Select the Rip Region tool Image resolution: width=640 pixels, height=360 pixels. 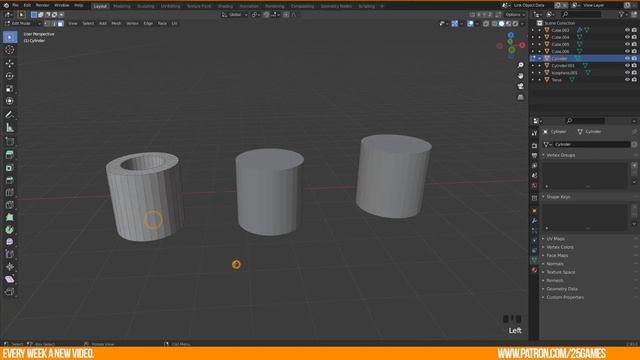10,292
